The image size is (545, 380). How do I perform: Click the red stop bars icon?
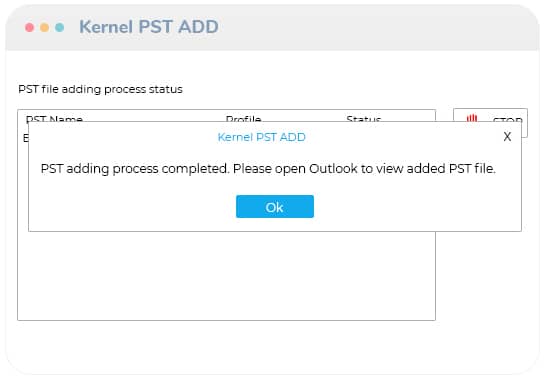(x=472, y=118)
